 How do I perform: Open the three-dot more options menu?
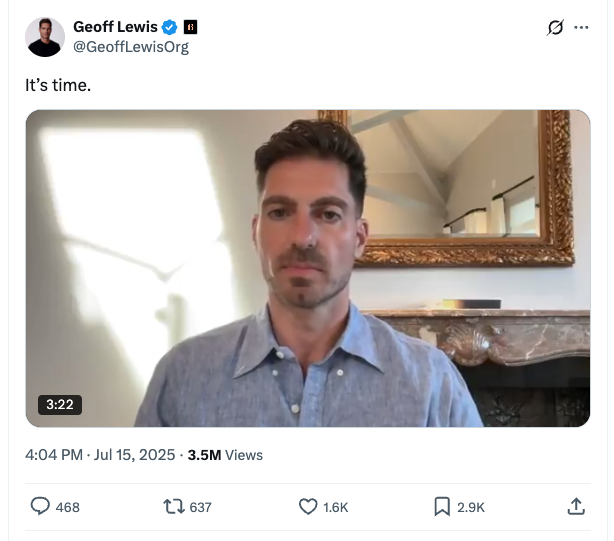[x=581, y=28]
